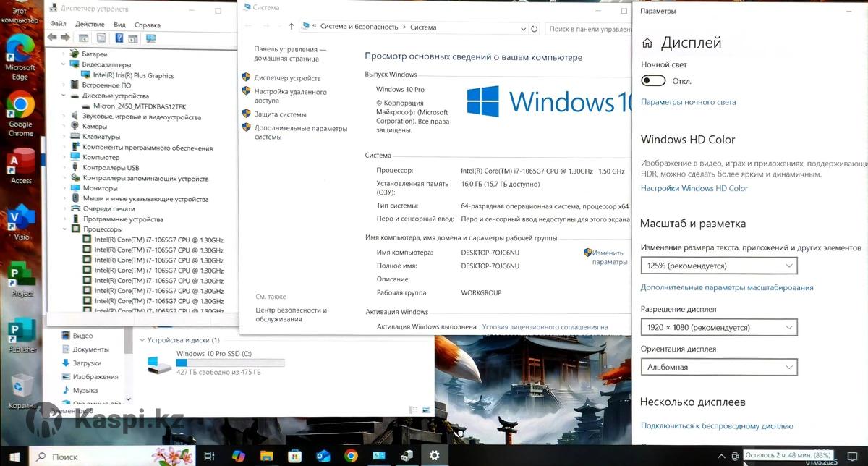
Task: Open Настройки Windows HD Color link
Action: (694, 188)
